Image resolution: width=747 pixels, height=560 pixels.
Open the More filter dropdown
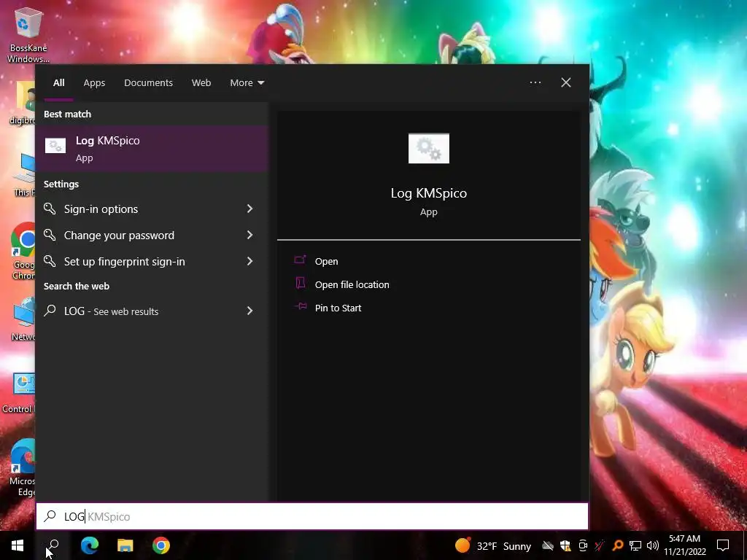247,83
